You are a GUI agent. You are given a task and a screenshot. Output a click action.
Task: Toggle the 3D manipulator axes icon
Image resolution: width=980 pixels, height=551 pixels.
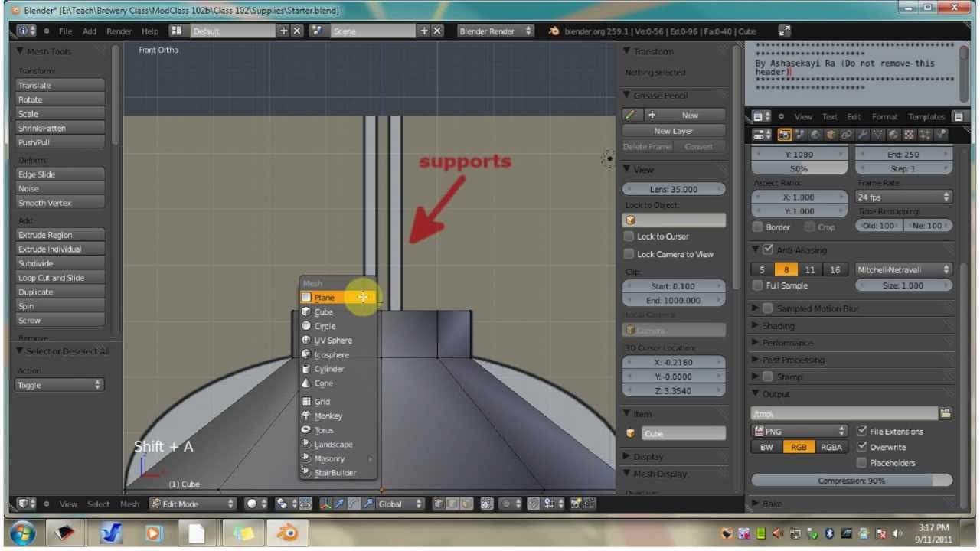pos(325,504)
